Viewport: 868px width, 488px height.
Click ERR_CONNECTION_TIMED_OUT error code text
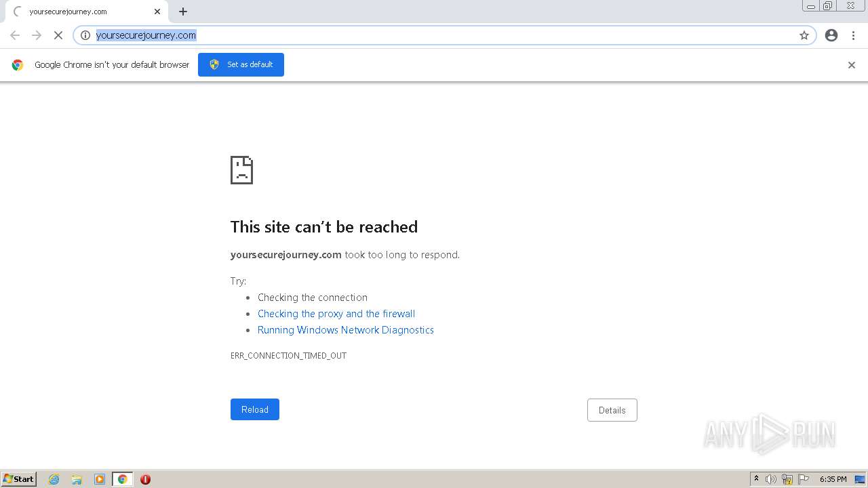[x=288, y=356]
